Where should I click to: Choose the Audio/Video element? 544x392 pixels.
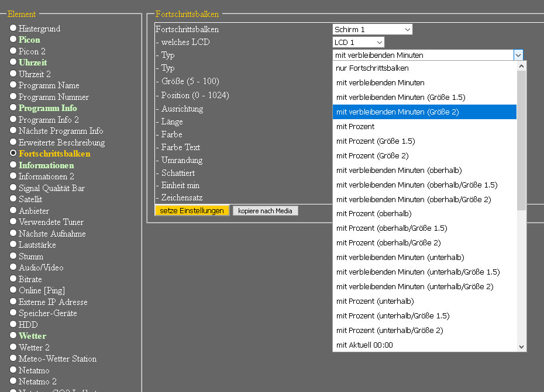(13, 267)
